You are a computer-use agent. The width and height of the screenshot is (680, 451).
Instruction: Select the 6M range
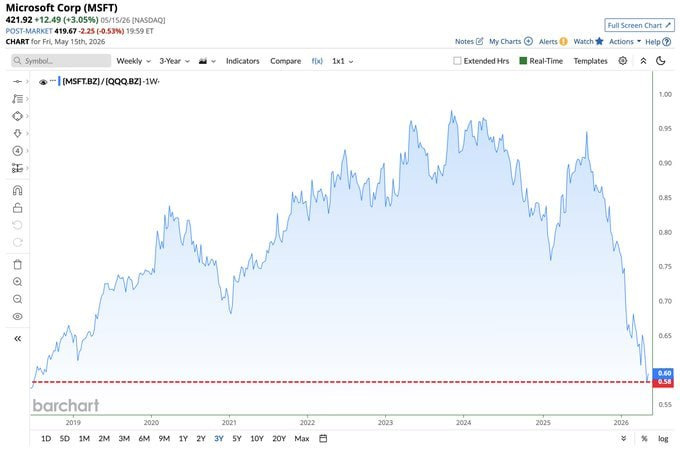click(x=144, y=438)
